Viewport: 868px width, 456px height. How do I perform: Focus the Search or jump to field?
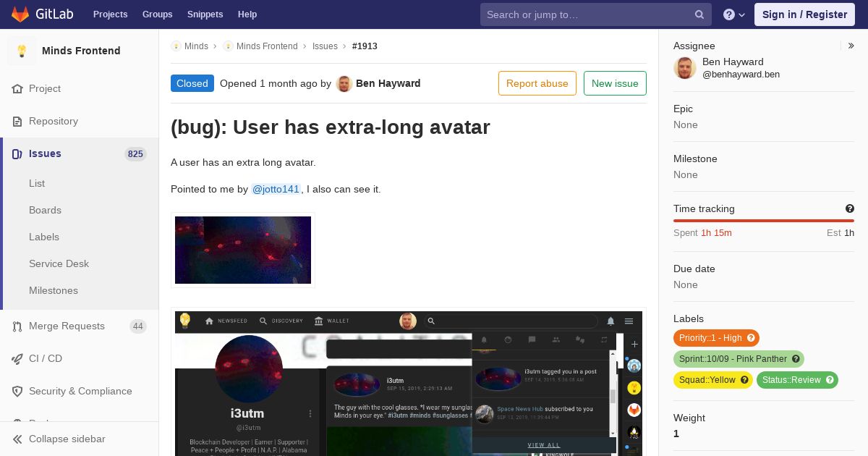click(x=596, y=14)
